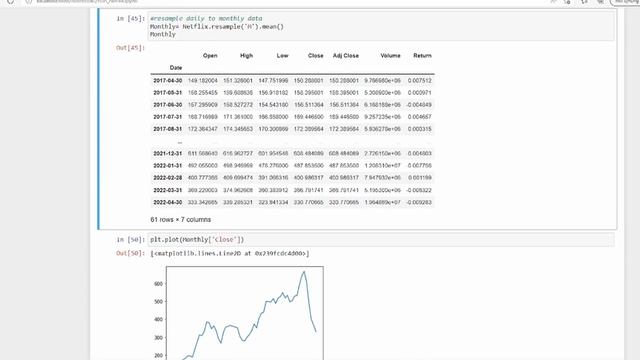The width and height of the screenshot is (640, 360).
Task: Click the 300 y-axis tick label on chart
Action: click(x=158, y=338)
